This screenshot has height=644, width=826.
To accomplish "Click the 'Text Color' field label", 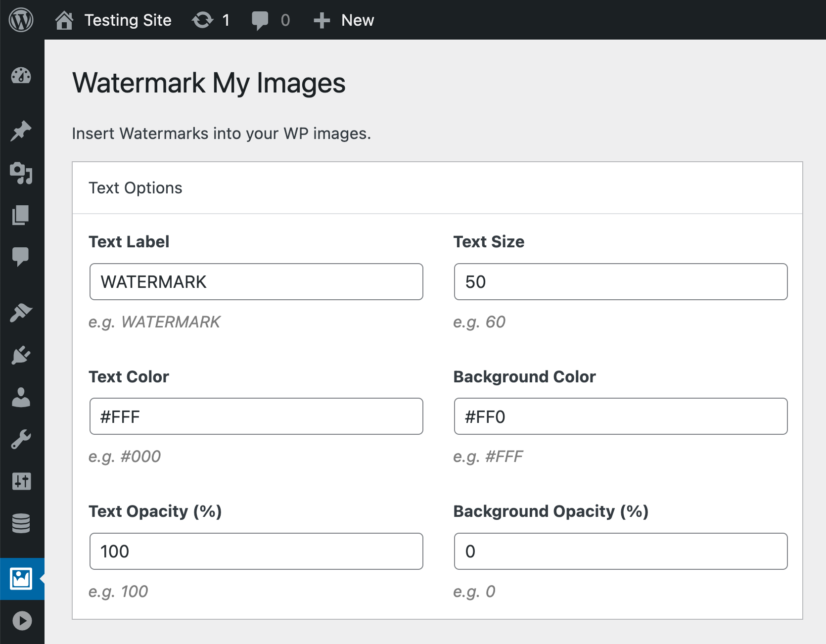I will (129, 377).
